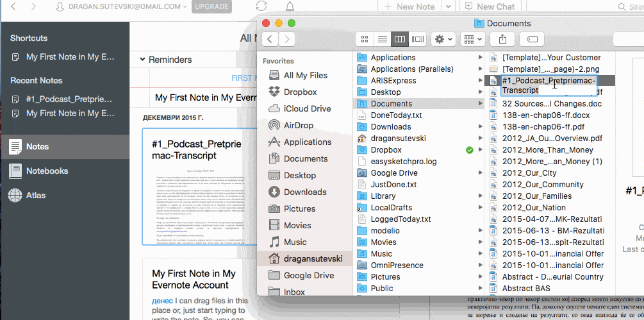The width and height of the screenshot is (644, 320).
Task: Switch Finder to icon view
Action: 365,39
